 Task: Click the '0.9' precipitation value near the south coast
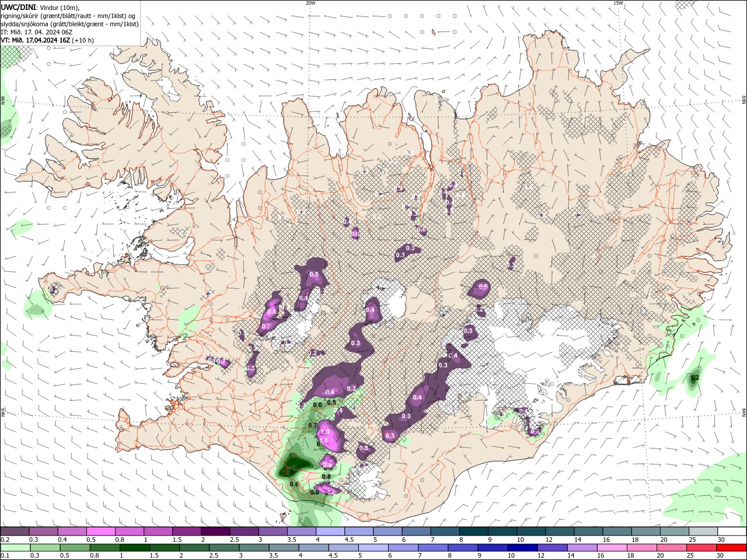pos(315,492)
